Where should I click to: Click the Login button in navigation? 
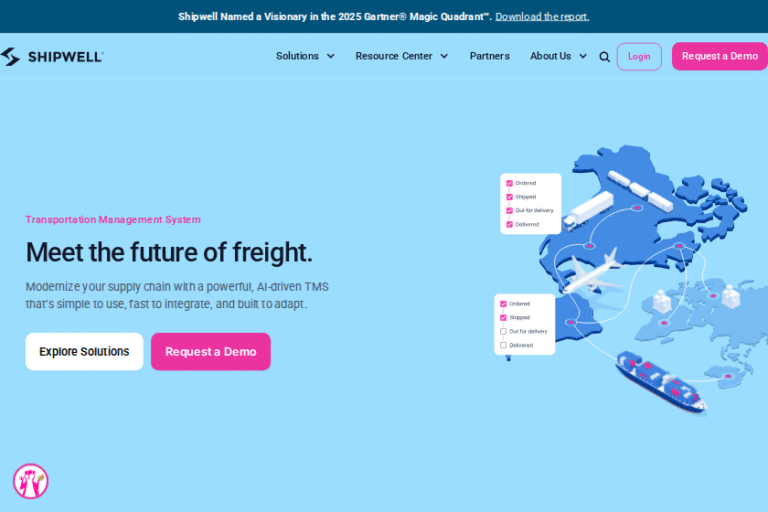coord(639,57)
